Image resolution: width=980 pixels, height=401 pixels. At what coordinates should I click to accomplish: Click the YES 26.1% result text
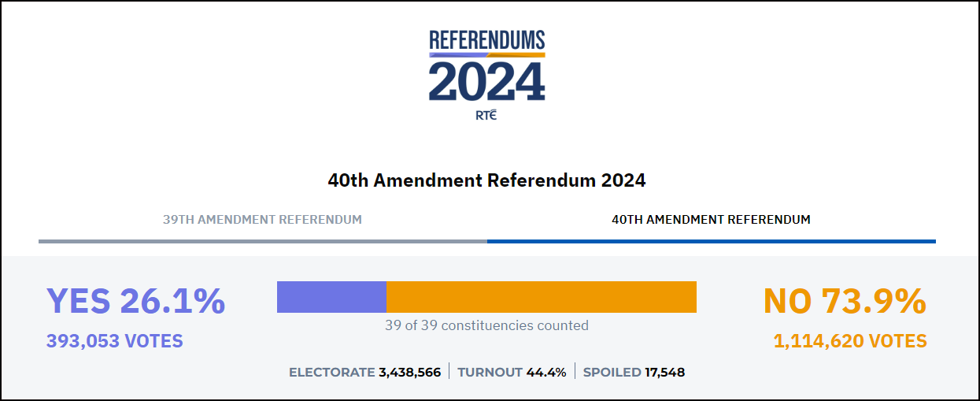(x=136, y=301)
